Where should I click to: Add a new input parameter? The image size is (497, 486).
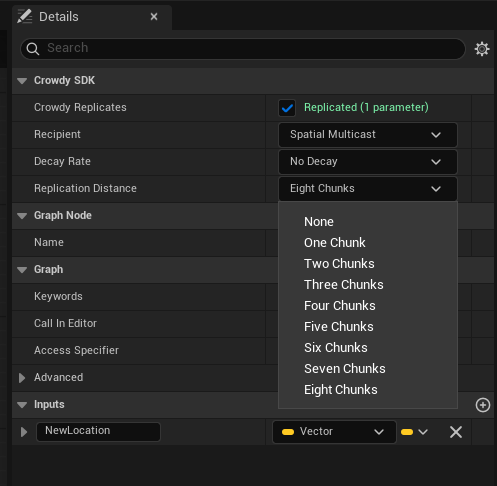click(483, 405)
